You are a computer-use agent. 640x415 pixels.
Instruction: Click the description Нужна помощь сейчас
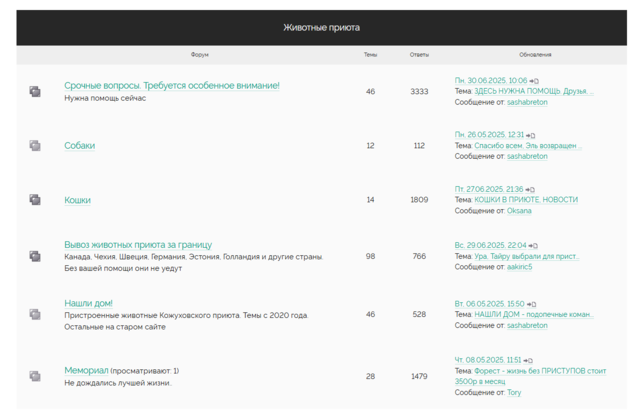105,98
